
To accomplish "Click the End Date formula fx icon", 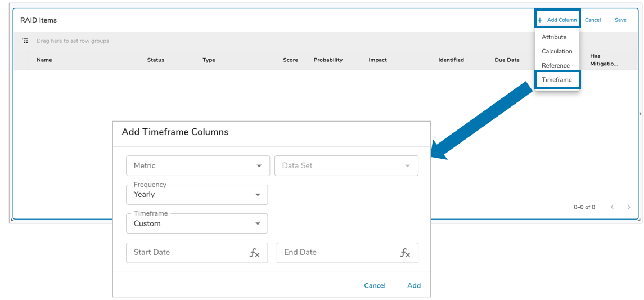I will [x=405, y=253].
